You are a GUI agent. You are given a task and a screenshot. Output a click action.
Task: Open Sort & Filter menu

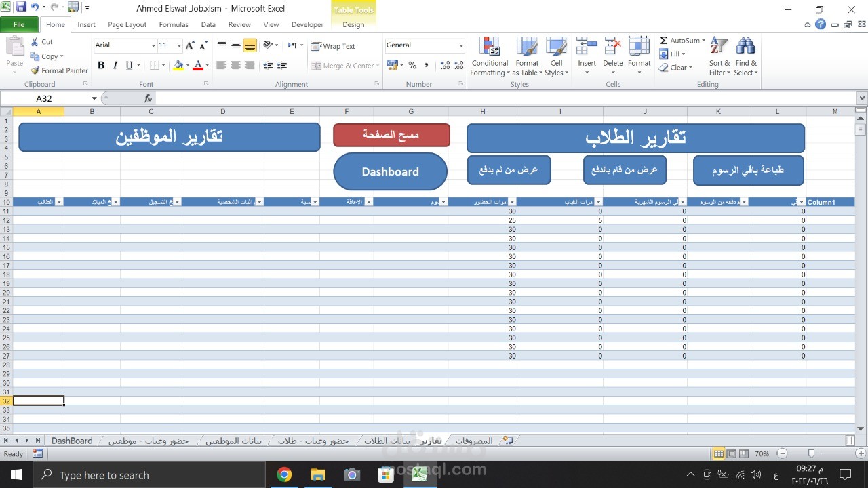719,56
